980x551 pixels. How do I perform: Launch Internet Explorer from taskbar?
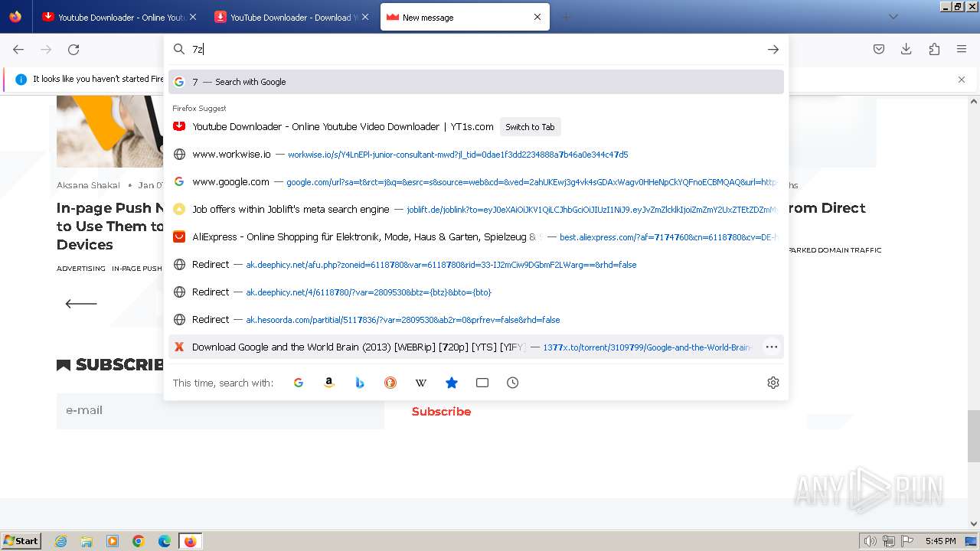[60, 541]
